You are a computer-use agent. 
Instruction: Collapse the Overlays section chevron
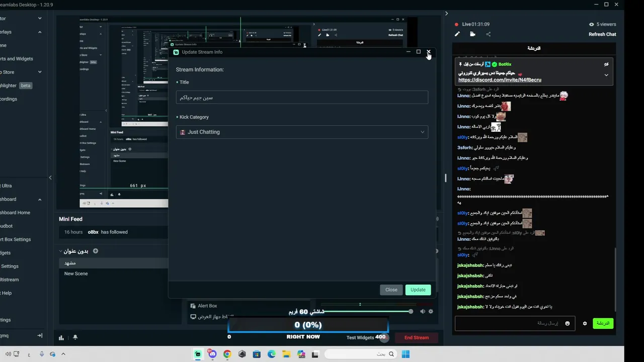click(40, 32)
